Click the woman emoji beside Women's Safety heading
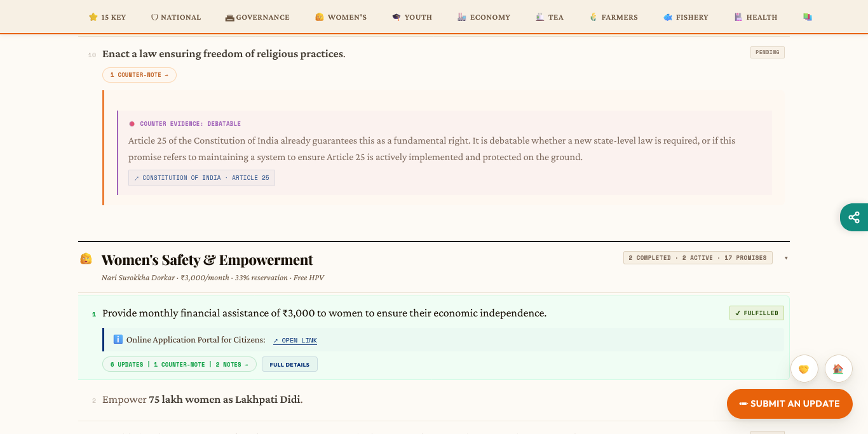The image size is (868, 434). tap(86, 259)
